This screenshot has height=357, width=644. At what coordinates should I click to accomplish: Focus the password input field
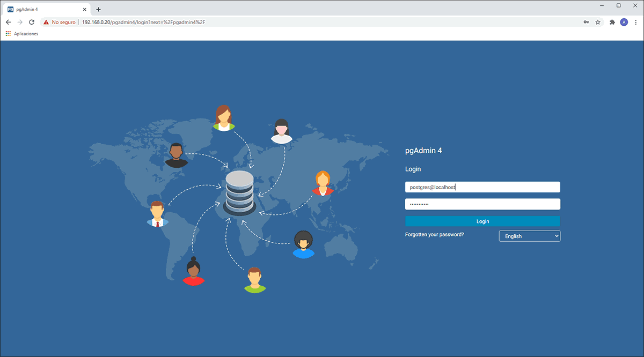[482, 204]
